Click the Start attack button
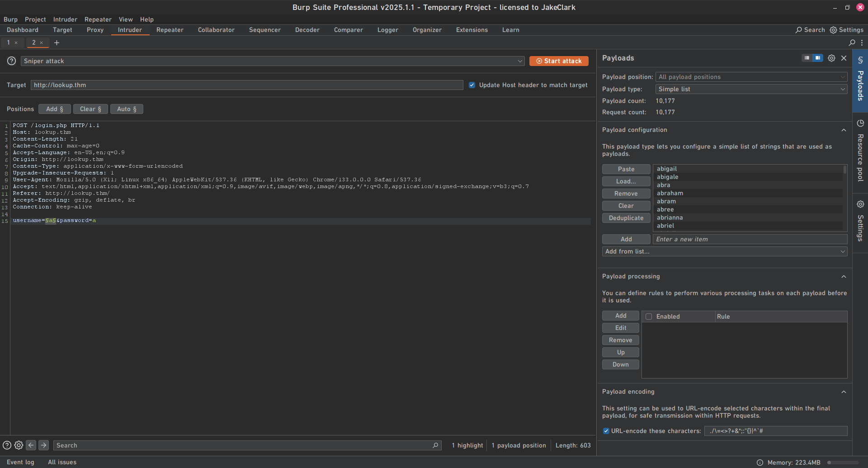Viewport: 868px width, 468px height. [x=559, y=61]
